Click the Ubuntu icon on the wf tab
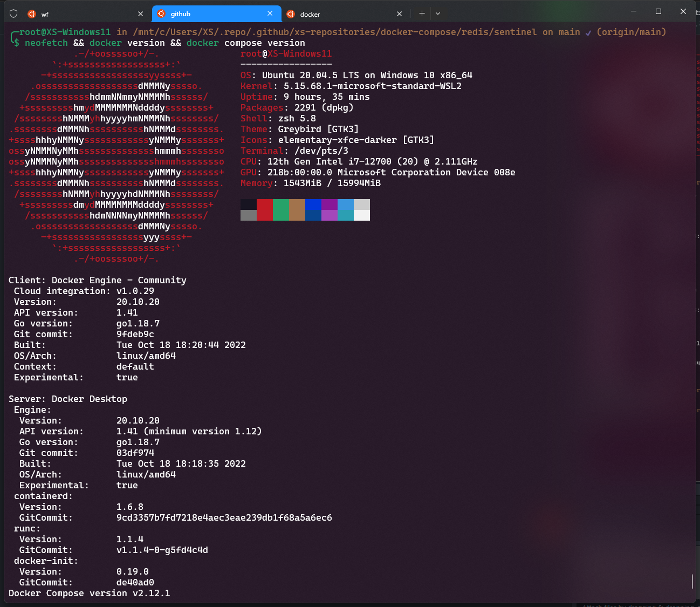The image size is (700, 607). point(32,14)
